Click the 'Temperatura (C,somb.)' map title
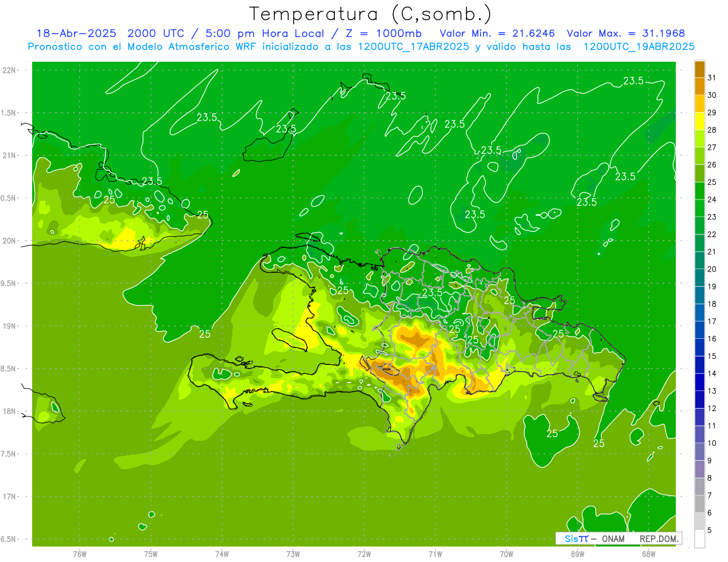The image size is (728, 562). coord(371,14)
